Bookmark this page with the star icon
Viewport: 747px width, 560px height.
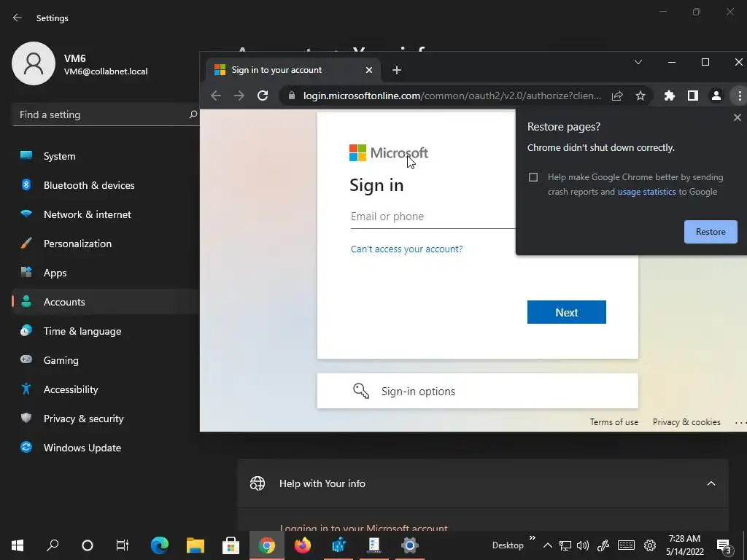pyautogui.click(x=640, y=96)
